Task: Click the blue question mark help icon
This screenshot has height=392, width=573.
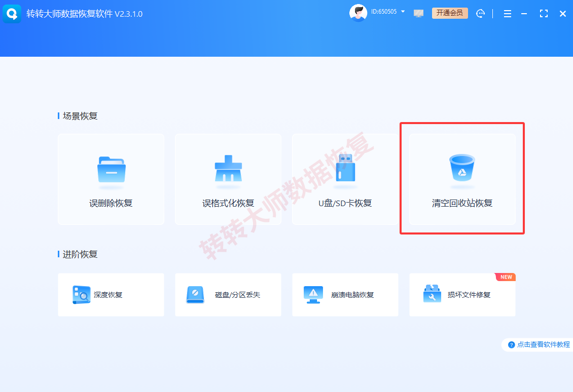Action: [512, 344]
